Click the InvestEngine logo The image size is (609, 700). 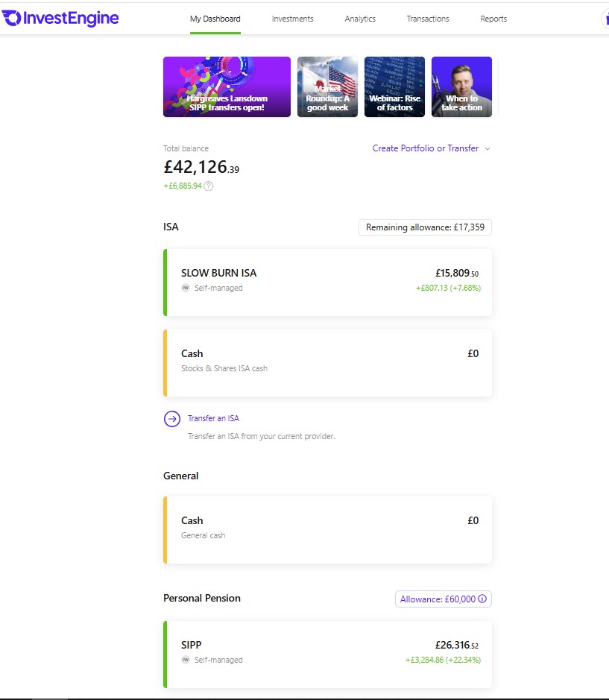coord(60,19)
